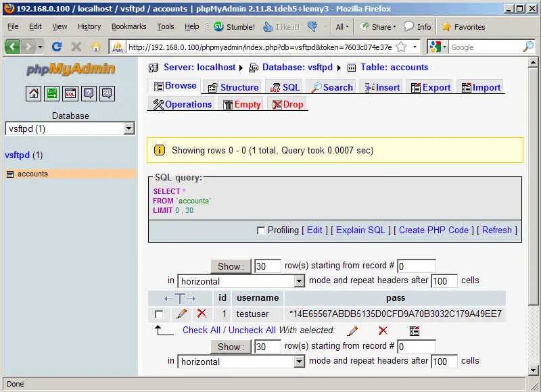541x392 pixels.
Task: Open the Operations tab
Action: click(x=182, y=105)
